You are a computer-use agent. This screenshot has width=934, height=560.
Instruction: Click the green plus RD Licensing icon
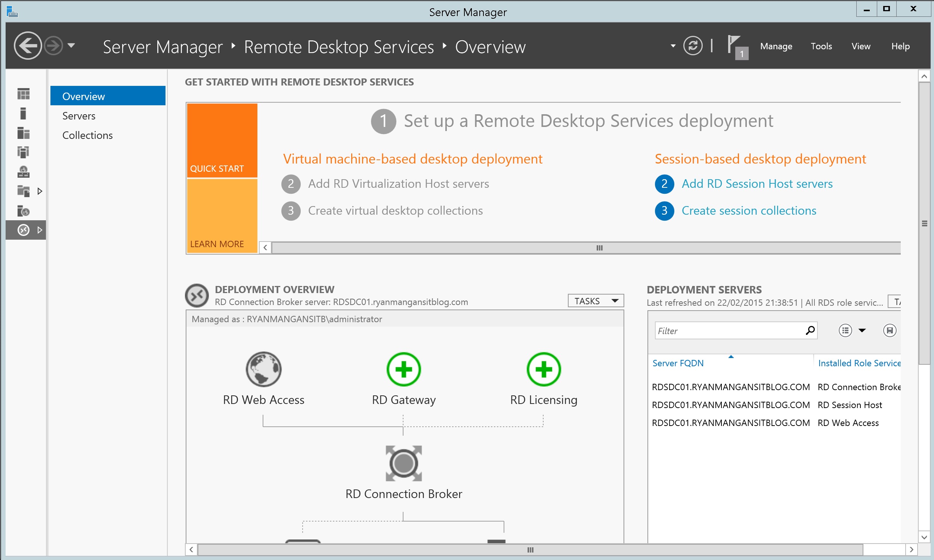coord(544,369)
